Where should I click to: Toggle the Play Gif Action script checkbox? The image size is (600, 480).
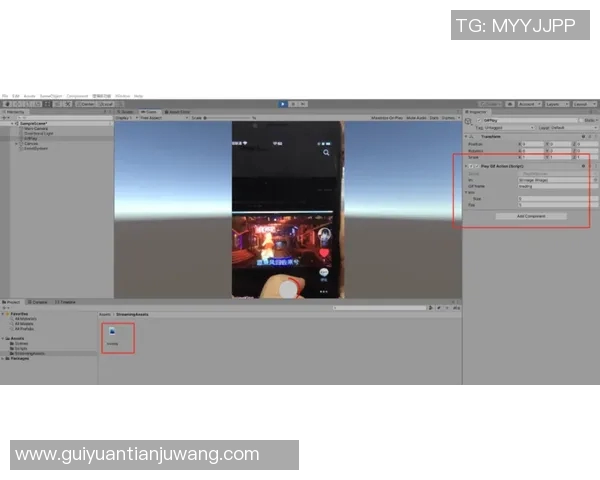click(x=477, y=165)
